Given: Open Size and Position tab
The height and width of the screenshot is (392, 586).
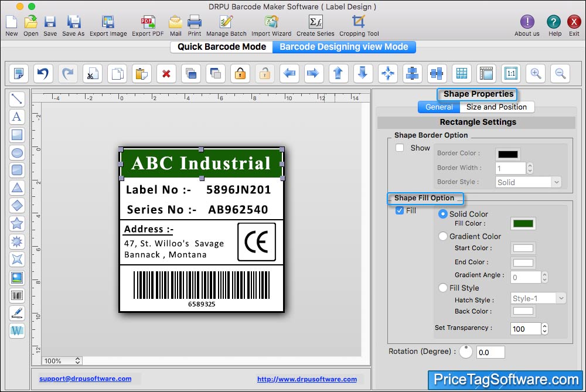Looking at the screenshot, I should click(496, 107).
